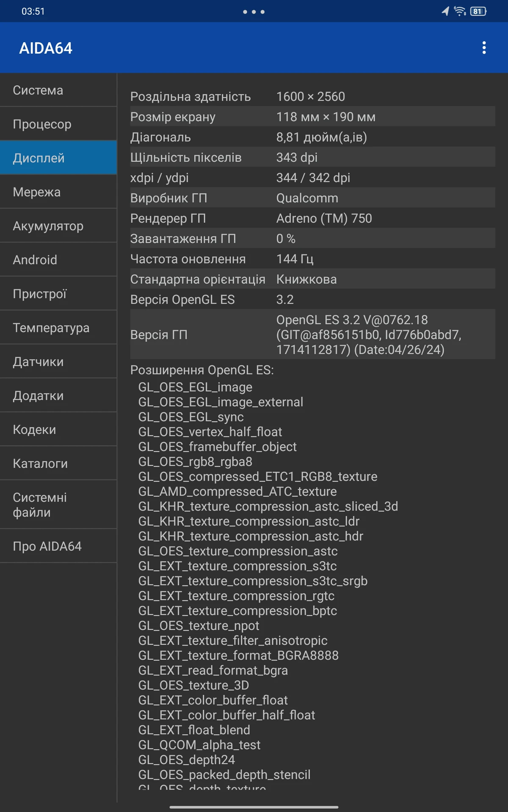Tap the diagonal value 8,81 дюйм(а,ів)

pyautogui.click(x=321, y=137)
